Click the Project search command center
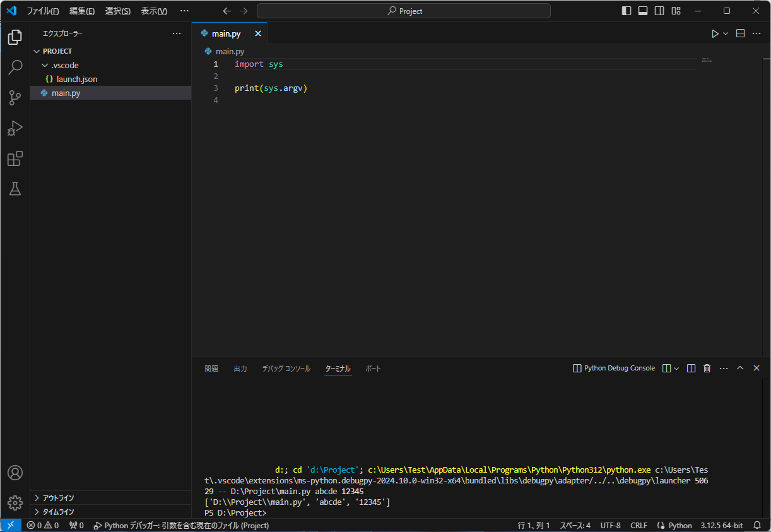Screen dimensions: 771x532 coord(404,11)
